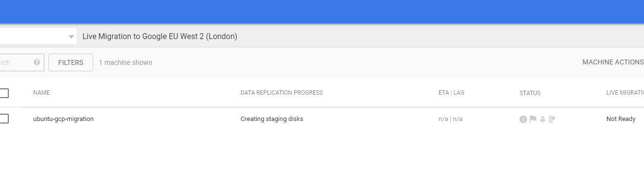Screen dimensions: 644x184
Task: Click the alert exclamation status icon
Action: click(523, 119)
